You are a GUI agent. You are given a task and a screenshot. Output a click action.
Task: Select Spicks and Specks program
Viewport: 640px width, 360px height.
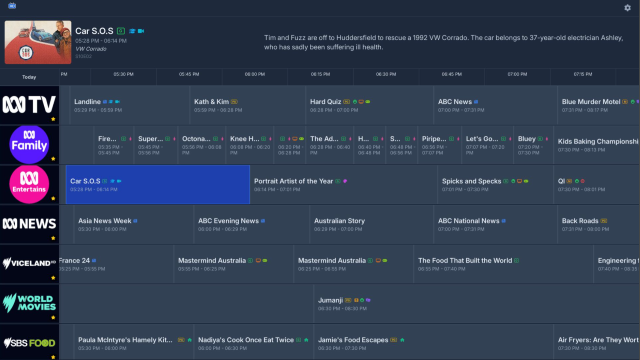coord(496,184)
